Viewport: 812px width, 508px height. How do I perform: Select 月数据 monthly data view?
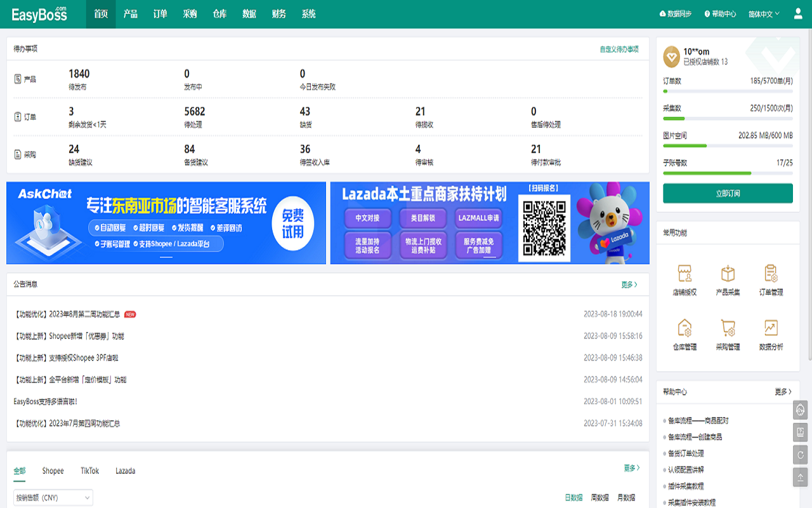coord(626,498)
